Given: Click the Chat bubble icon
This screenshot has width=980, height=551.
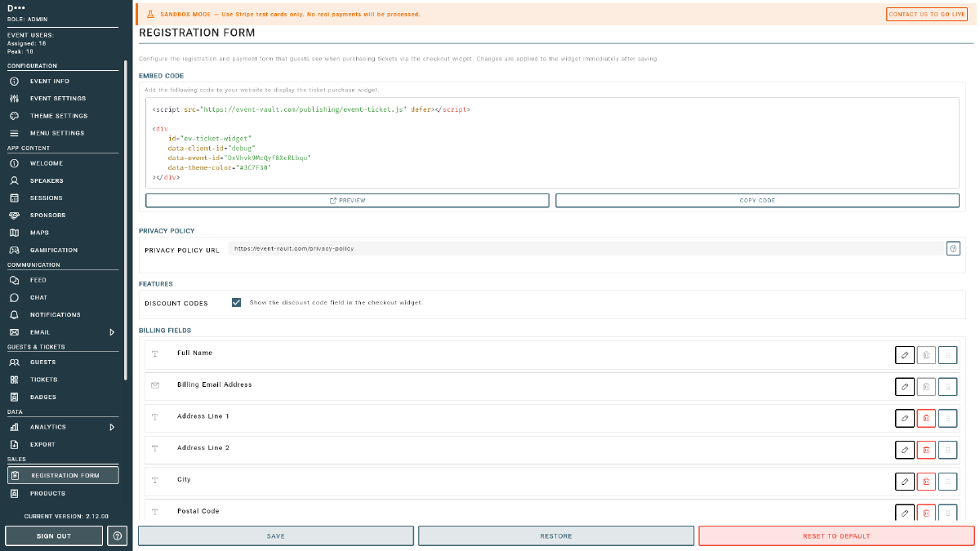Looking at the screenshot, I should click(x=14, y=297).
